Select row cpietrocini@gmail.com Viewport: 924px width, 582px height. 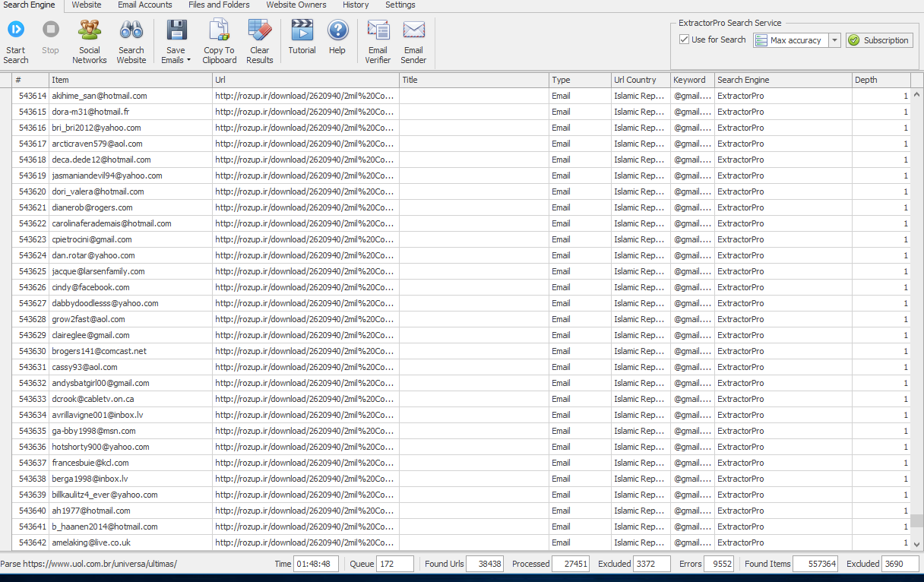(462, 239)
